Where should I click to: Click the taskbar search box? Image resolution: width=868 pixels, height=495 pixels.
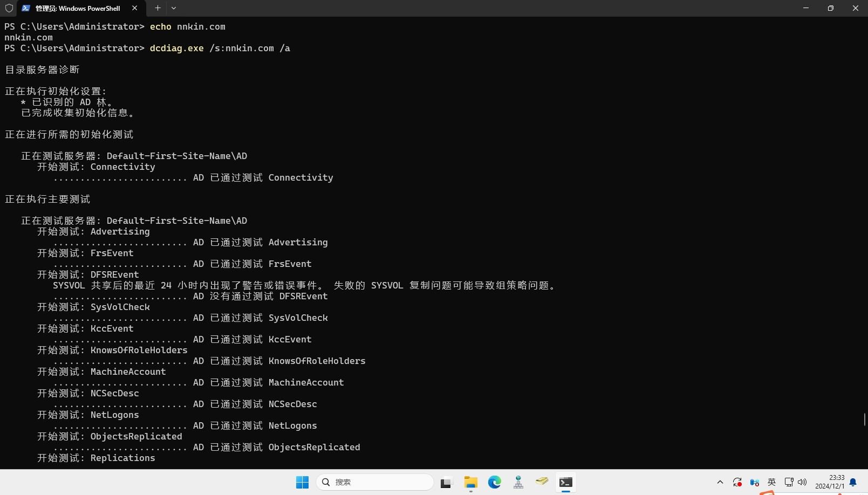pyautogui.click(x=375, y=482)
